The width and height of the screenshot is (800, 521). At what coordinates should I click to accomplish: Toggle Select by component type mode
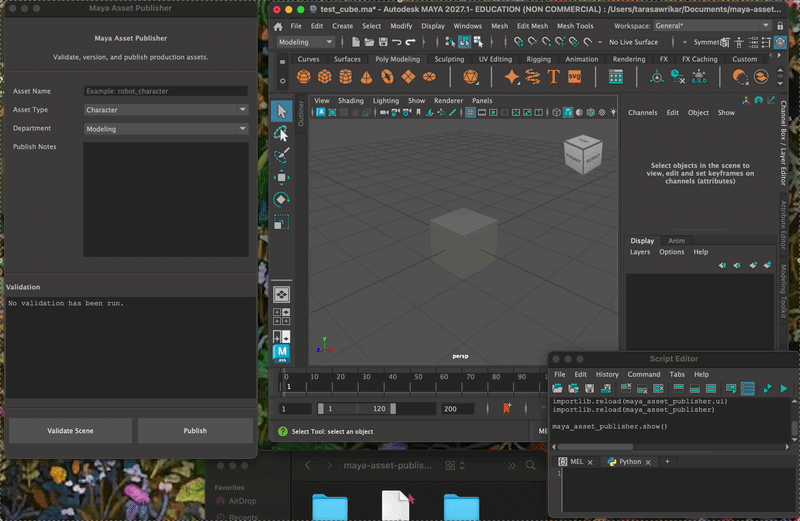[x=478, y=42]
